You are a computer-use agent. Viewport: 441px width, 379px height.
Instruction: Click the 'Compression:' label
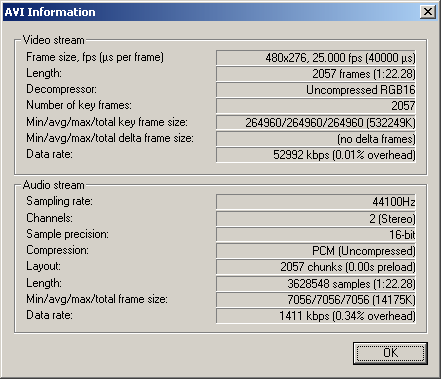coord(57,250)
